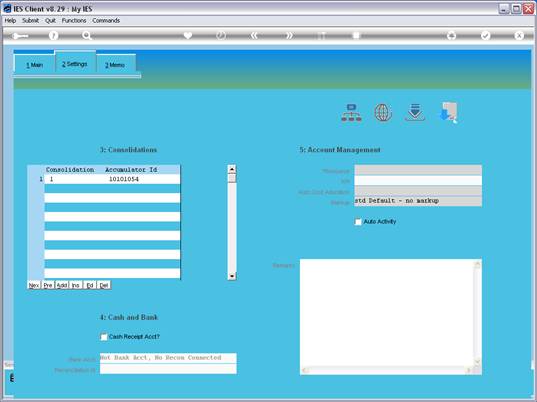Open the help question mark icon

point(53,35)
